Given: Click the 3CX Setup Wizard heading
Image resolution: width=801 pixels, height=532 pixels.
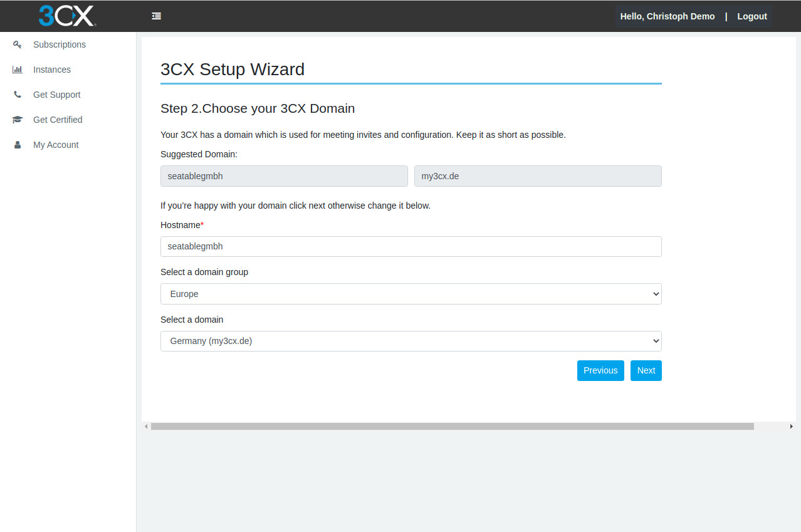Looking at the screenshot, I should 233,69.
